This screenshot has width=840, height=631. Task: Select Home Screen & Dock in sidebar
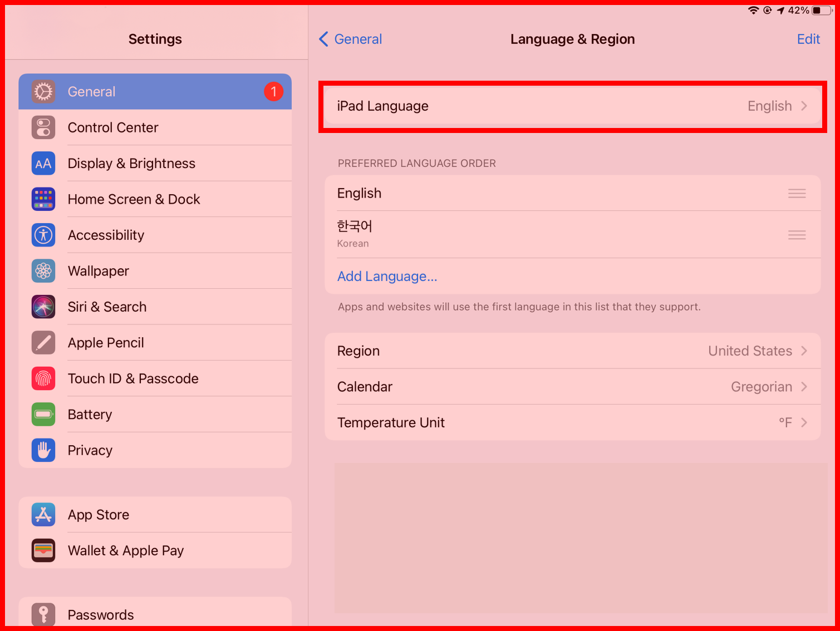[155, 199]
